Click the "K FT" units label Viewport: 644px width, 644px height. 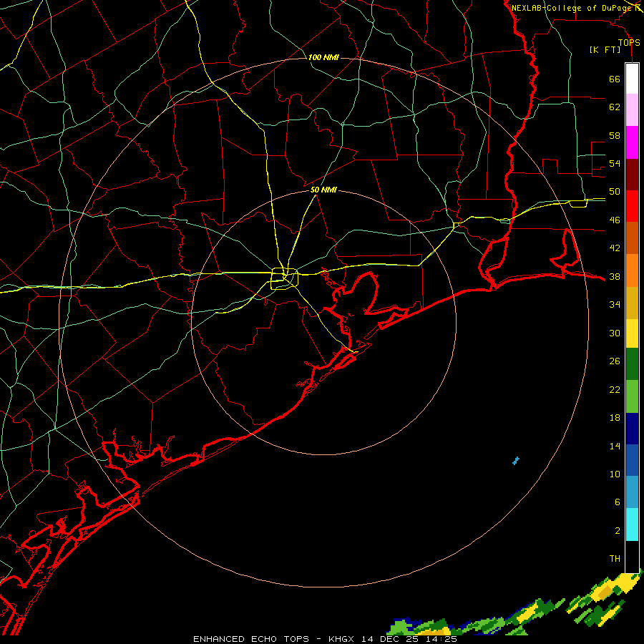(x=605, y=50)
